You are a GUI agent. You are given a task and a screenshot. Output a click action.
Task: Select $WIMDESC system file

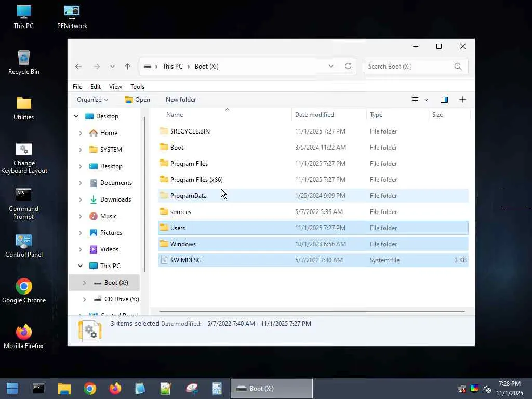pyautogui.click(x=313, y=260)
